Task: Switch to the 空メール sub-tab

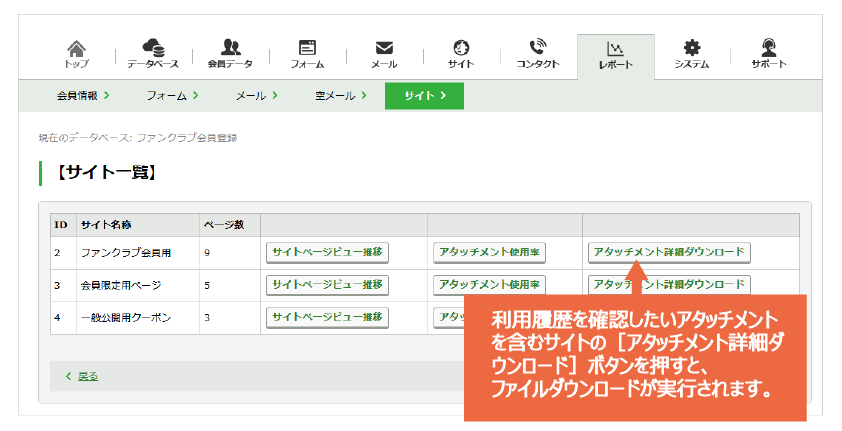Action: click(340, 96)
